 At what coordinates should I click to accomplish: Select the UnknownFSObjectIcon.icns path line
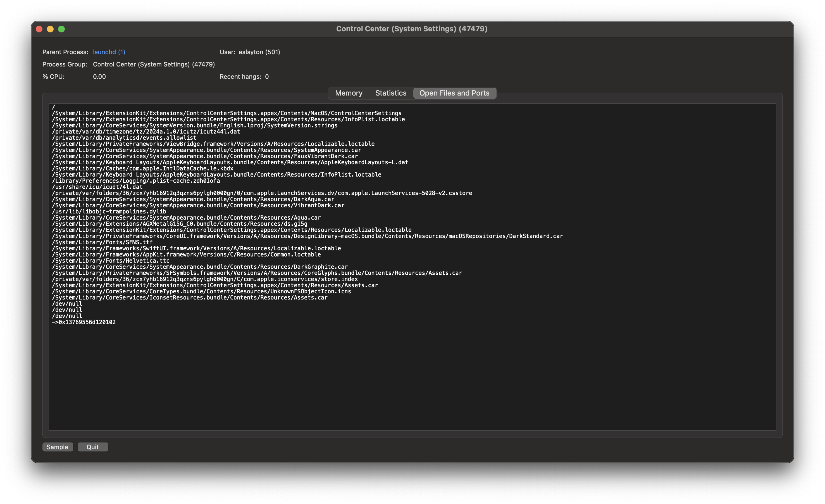pyautogui.click(x=201, y=291)
